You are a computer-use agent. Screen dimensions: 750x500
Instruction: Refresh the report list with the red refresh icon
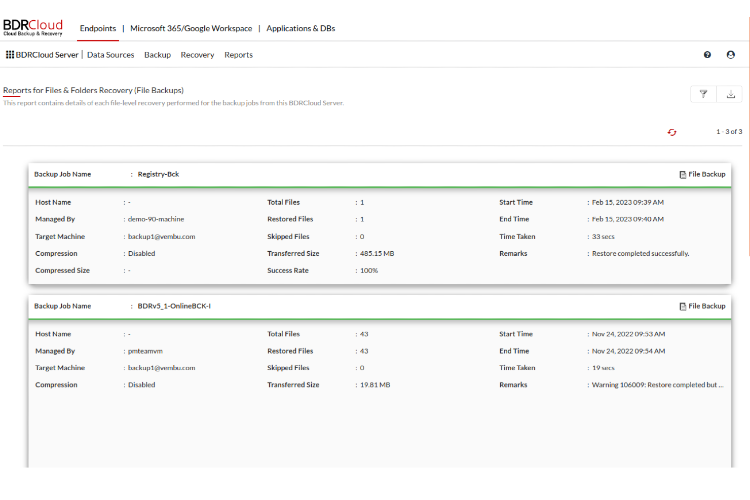click(x=672, y=132)
